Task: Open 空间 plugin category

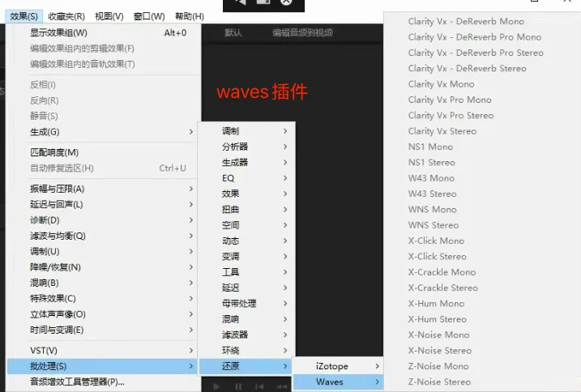Action: click(x=247, y=225)
